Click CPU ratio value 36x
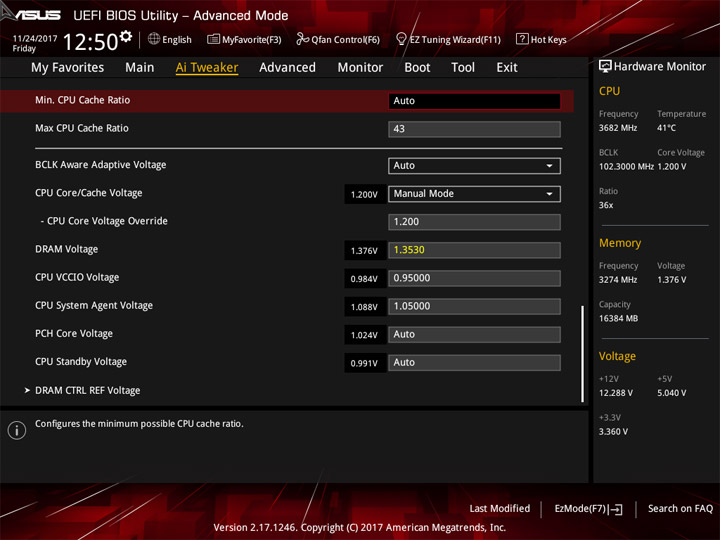This screenshot has width=720, height=540. [x=606, y=205]
